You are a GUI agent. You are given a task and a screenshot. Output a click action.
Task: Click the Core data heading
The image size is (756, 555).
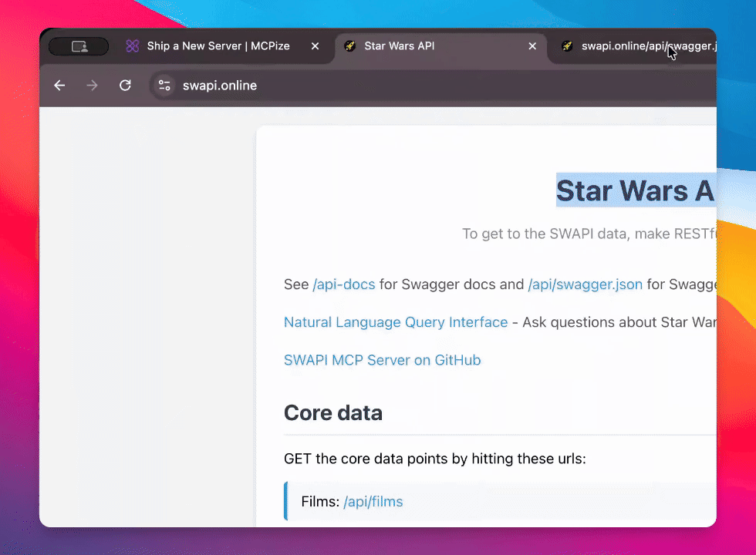pos(333,413)
